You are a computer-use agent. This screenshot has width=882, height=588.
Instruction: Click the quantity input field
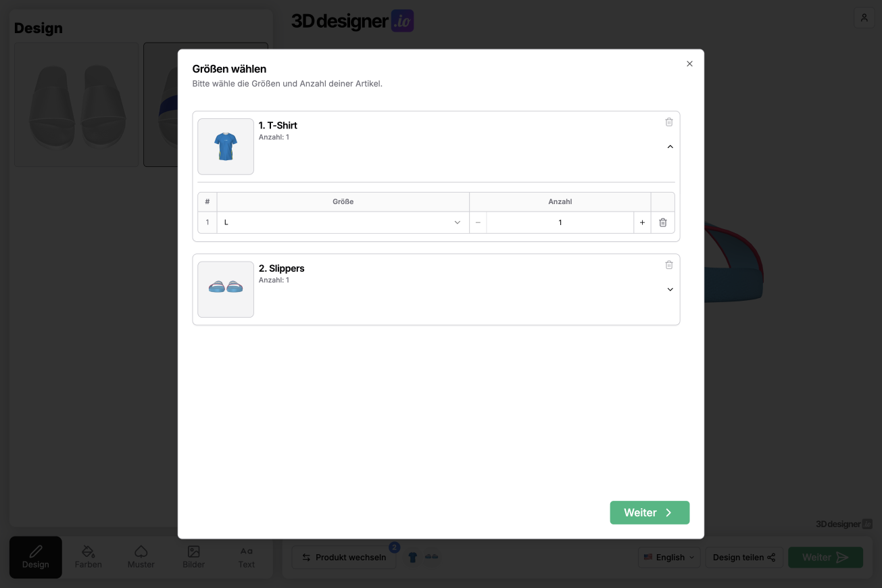tap(559, 222)
